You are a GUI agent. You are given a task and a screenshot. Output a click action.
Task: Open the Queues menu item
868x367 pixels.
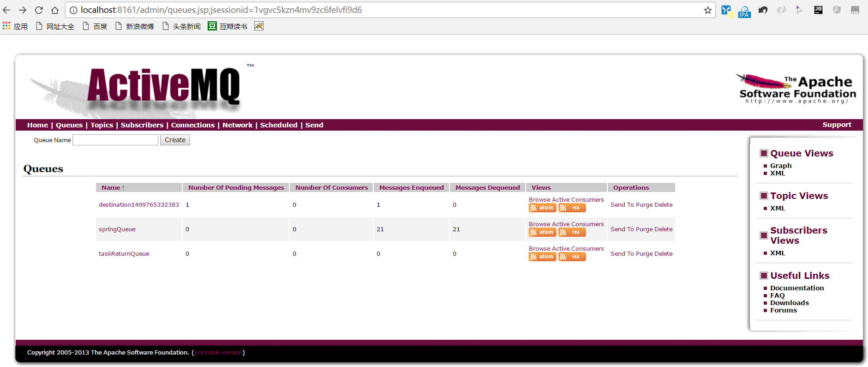click(x=69, y=125)
